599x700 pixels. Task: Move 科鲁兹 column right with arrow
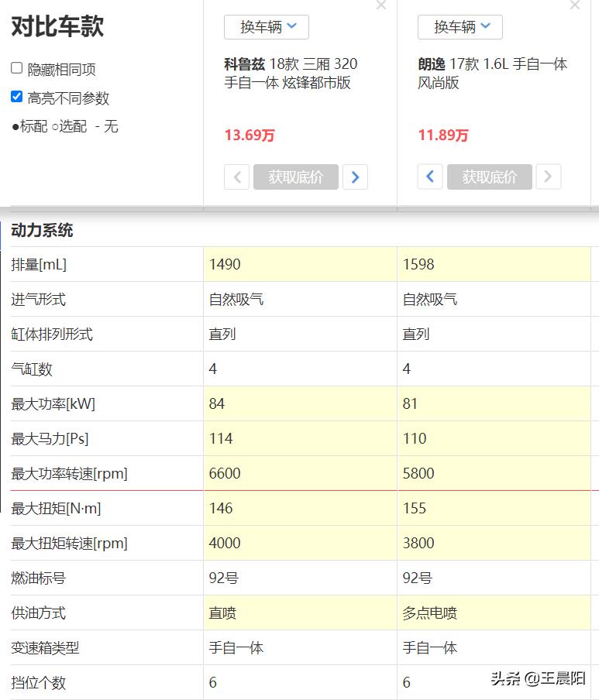(x=355, y=177)
